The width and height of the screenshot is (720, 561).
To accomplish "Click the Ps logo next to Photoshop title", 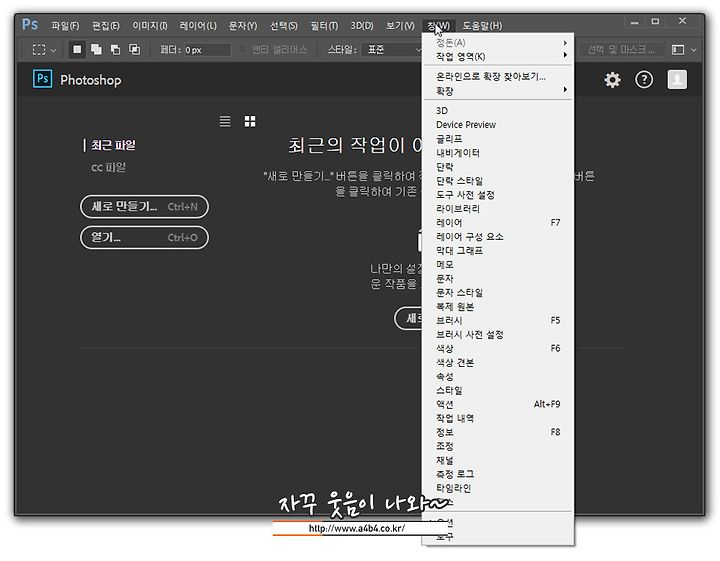I will 42,79.
